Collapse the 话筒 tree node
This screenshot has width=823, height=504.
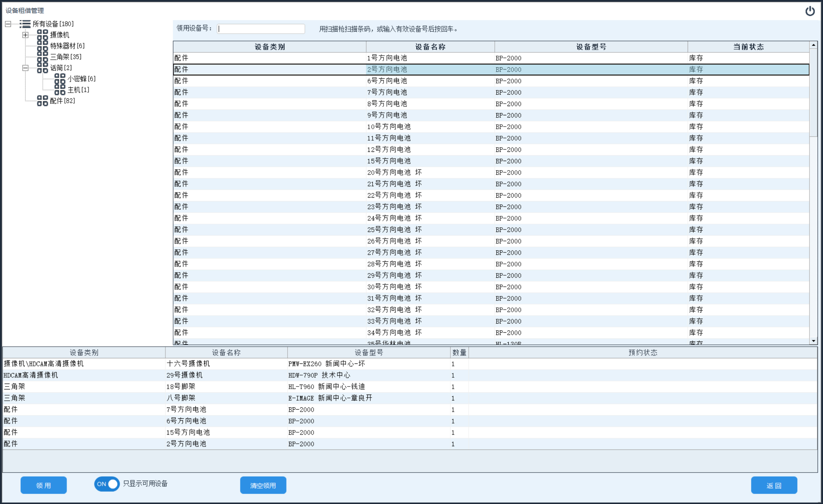25,68
